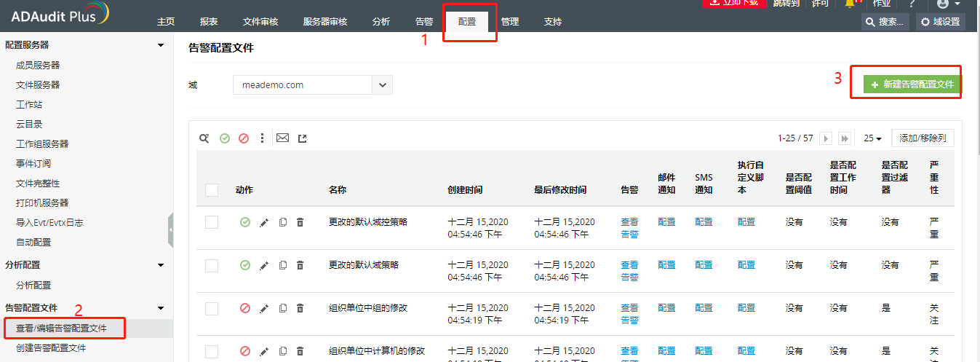Check the box for 组织单位中组的修改 row

tap(212, 308)
